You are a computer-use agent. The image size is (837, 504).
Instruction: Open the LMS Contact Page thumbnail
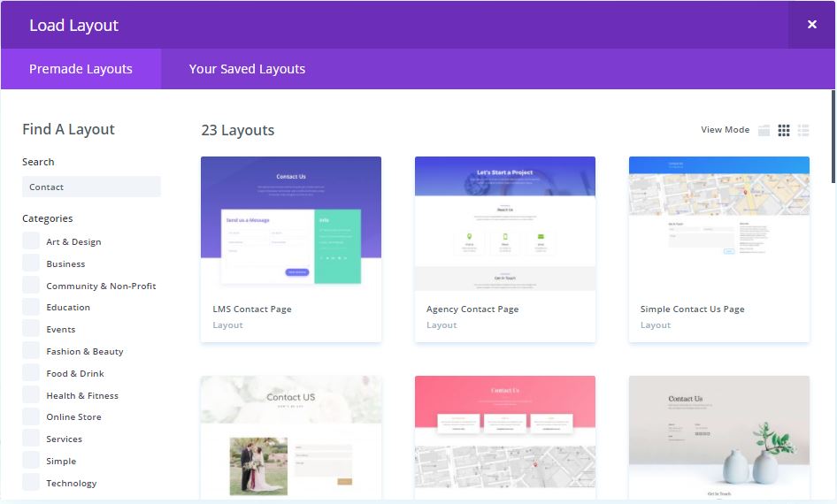291,224
